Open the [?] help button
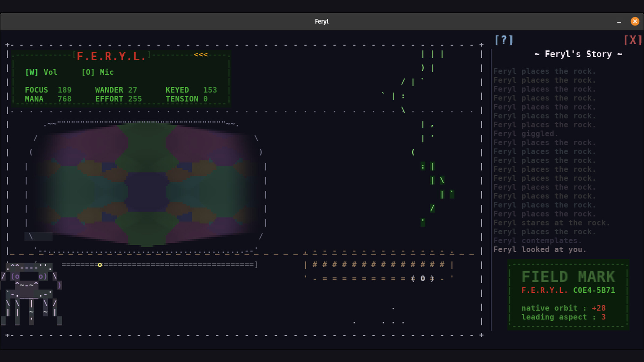 [504, 40]
